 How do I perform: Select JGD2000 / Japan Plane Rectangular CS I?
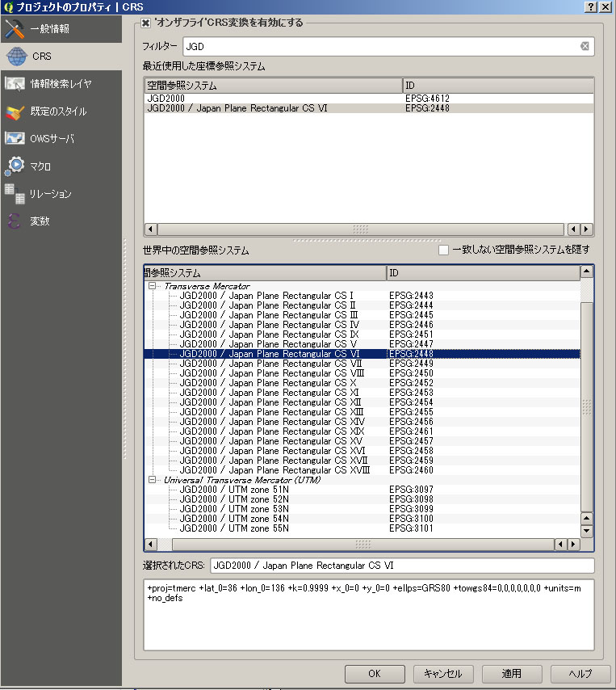(266, 296)
